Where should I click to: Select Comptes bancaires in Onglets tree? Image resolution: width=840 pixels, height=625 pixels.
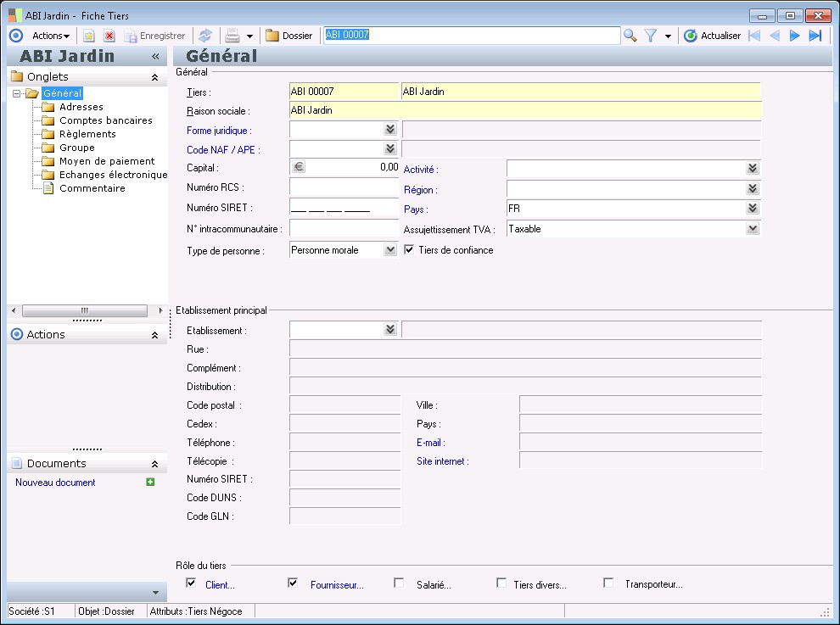pyautogui.click(x=105, y=120)
